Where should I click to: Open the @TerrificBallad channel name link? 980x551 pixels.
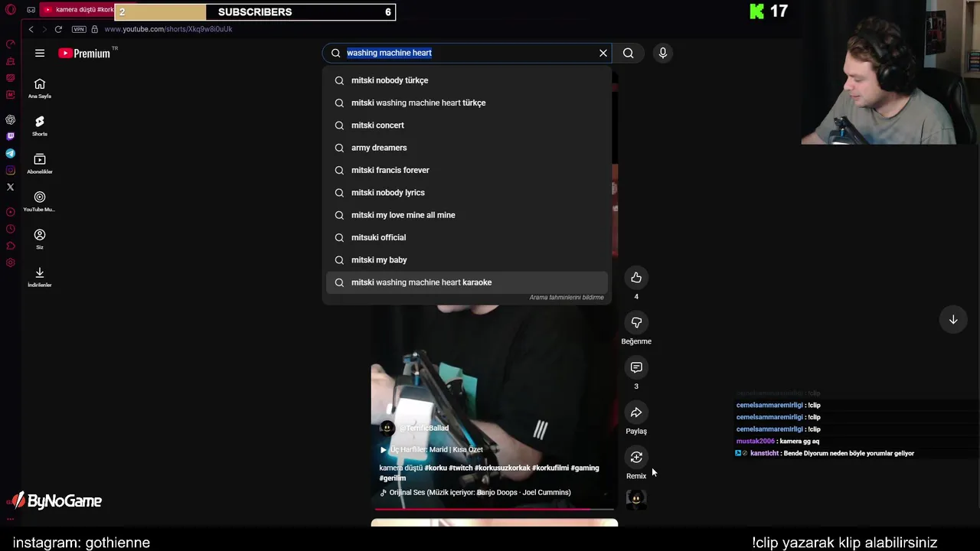click(424, 428)
